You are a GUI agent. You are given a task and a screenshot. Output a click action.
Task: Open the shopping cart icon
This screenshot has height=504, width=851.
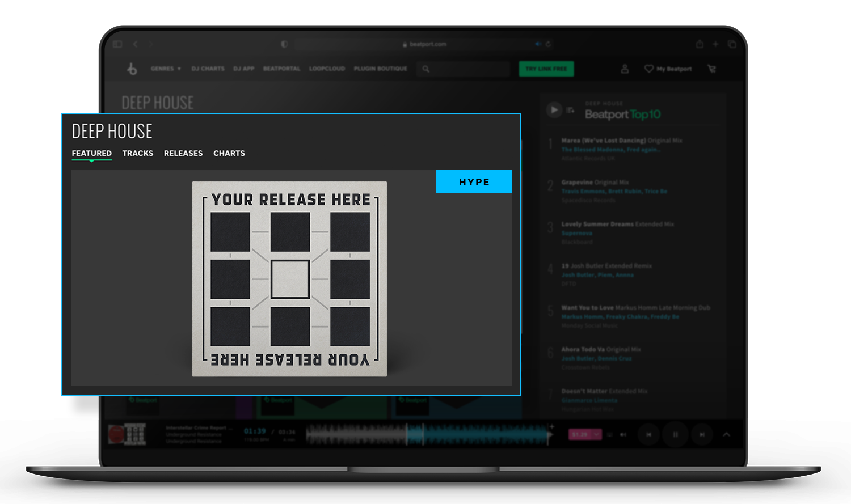[x=711, y=69]
